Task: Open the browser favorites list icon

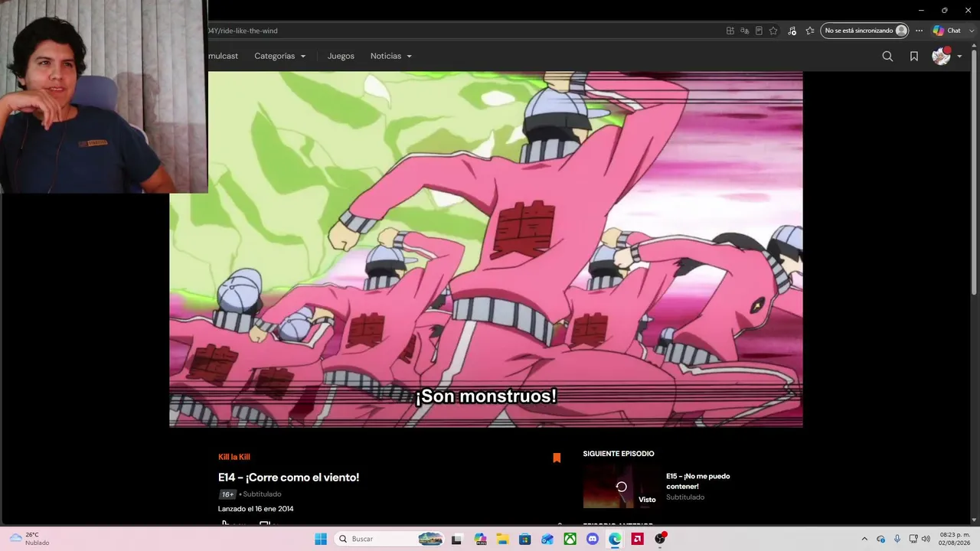Action: (810, 31)
